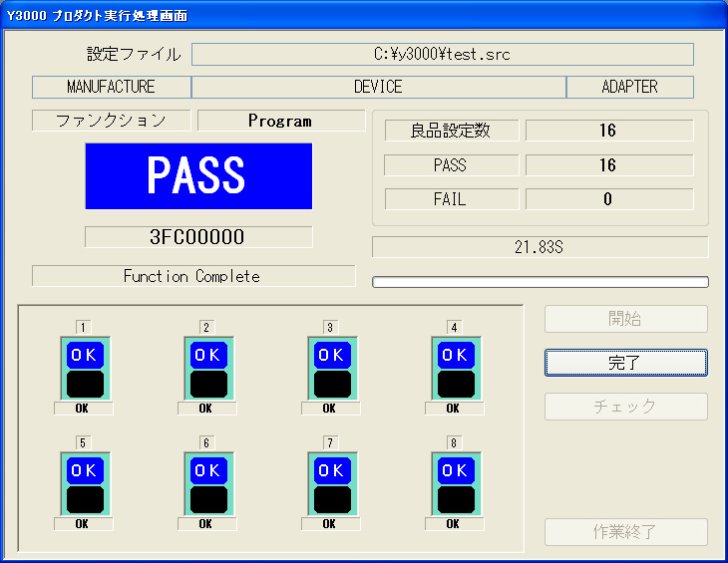This screenshot has width=728, height=563.
Task: Click the FAIL counter label
Action: coord(452,199)
